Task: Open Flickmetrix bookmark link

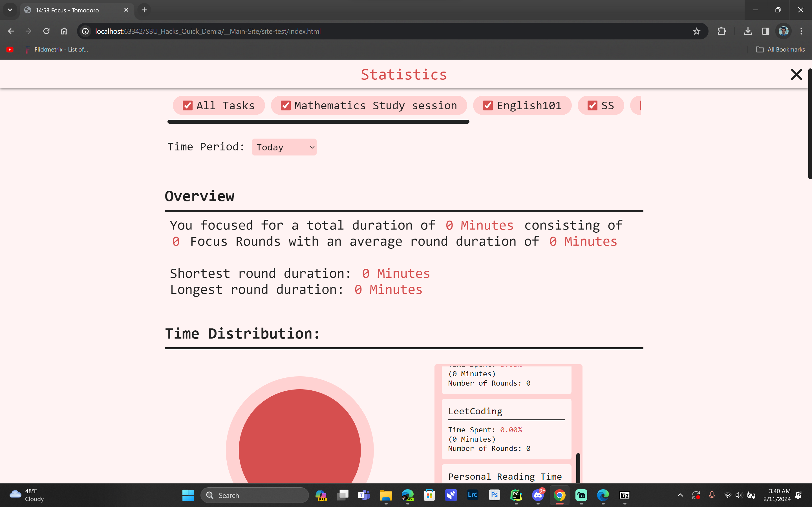Action: click(x=56, y=50)
